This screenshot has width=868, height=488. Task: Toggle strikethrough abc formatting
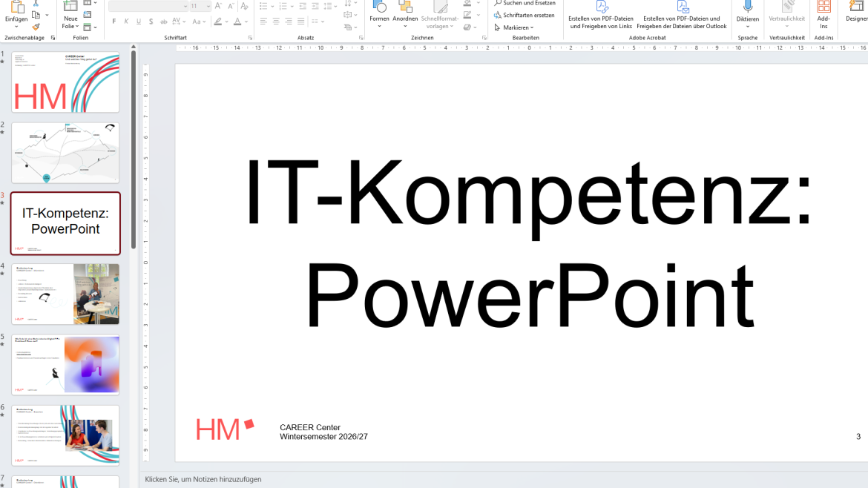tap(163, 22)
